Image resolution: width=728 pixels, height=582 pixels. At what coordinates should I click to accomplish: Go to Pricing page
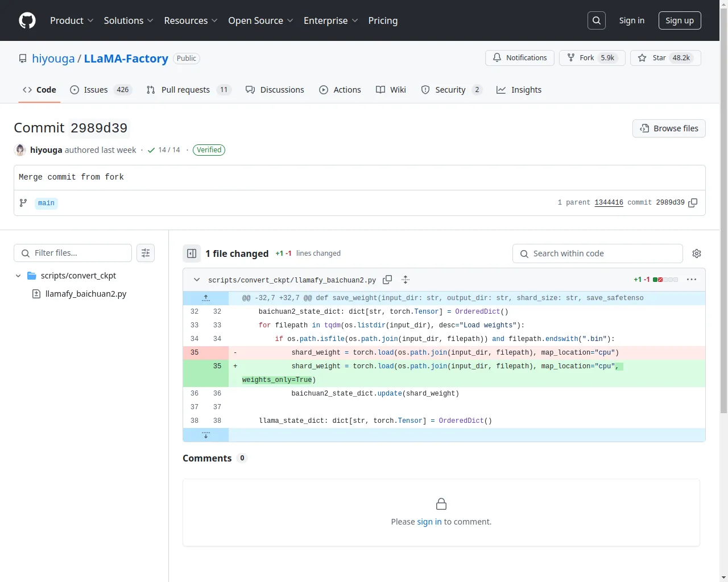click(383, 20)
